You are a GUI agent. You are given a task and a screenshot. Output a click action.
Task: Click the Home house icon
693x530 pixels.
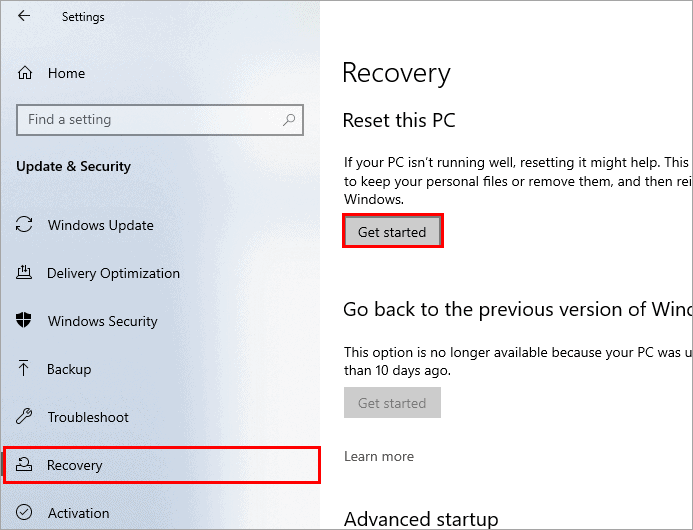25,74
